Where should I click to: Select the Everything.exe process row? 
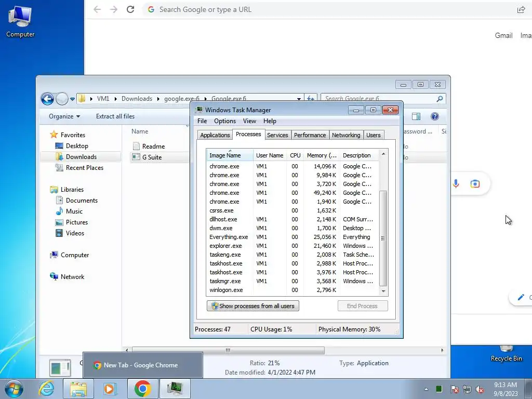[292, 237]
